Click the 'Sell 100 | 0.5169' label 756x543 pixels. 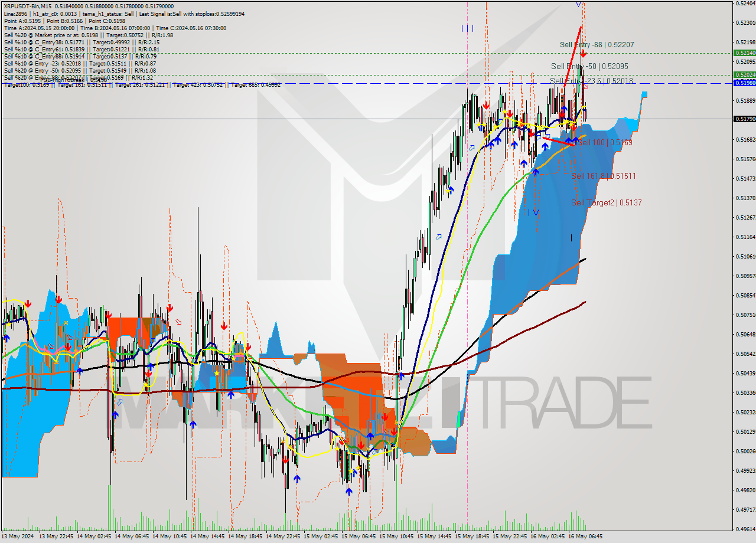pyautogui.click(x=605, y=142)
